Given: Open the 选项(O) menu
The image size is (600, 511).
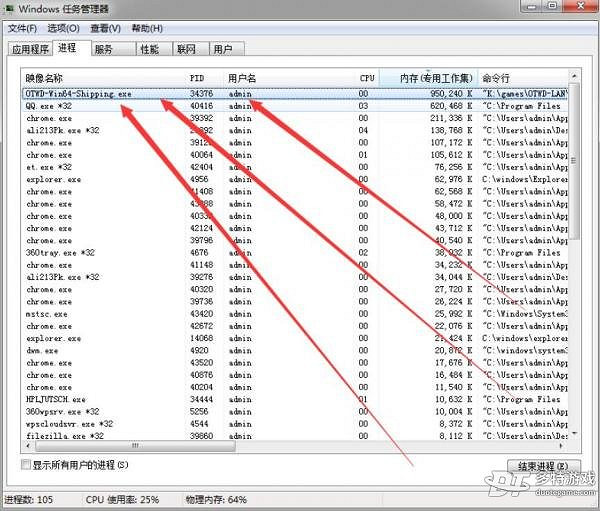Looking at the screenshot, I should 64,28.
